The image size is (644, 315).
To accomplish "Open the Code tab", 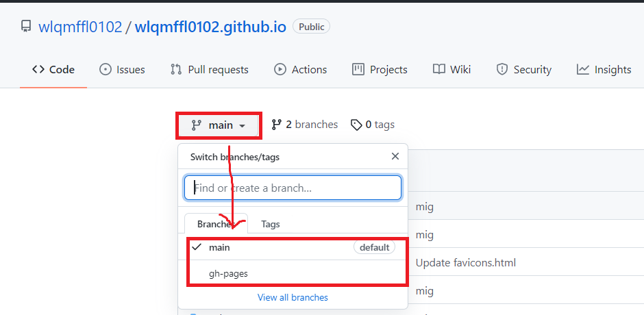I will coord(53,69).
